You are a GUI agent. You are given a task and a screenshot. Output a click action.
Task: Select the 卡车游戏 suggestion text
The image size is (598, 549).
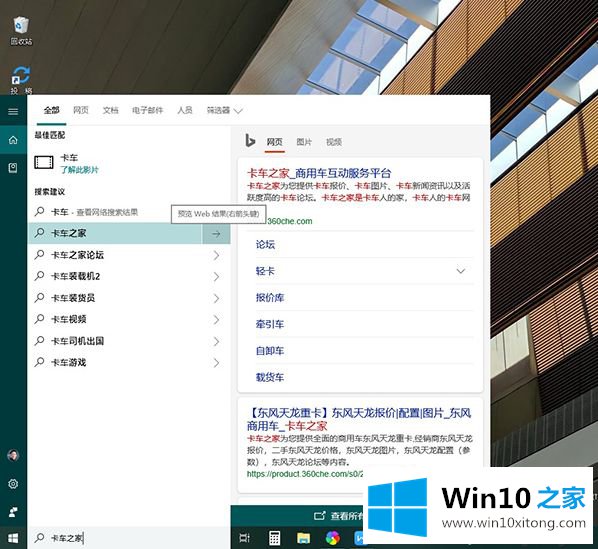coord(69,362)
